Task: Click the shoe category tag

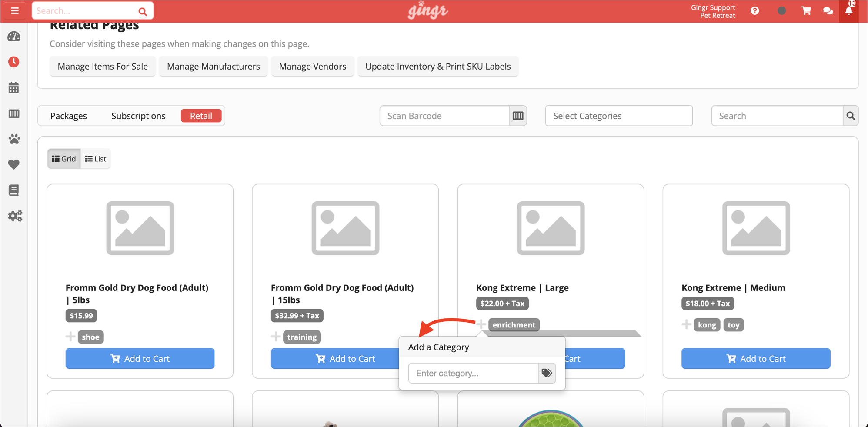Action: click(90, 337)
